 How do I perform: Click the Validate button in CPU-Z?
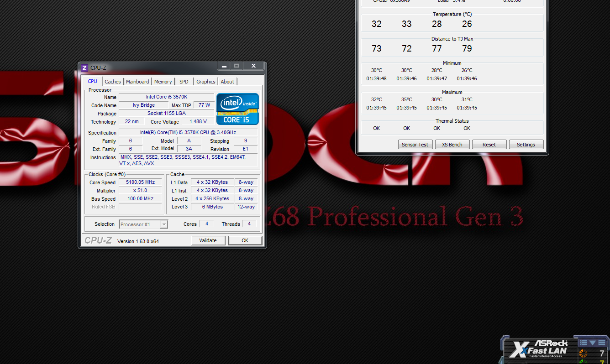pos(208,240)
